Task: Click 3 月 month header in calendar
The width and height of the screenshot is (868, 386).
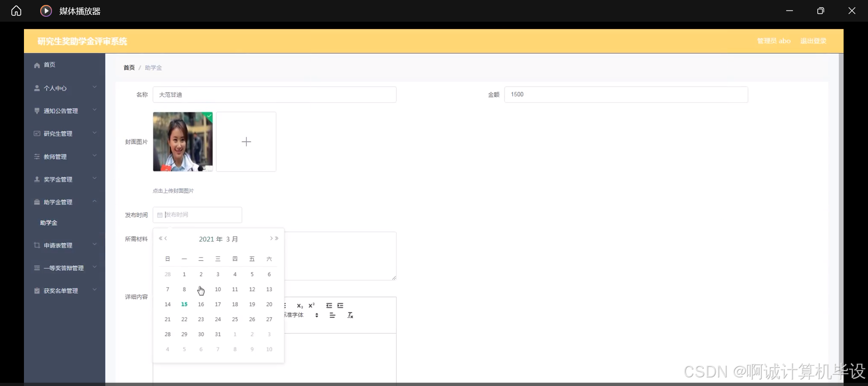Action: 232,239
